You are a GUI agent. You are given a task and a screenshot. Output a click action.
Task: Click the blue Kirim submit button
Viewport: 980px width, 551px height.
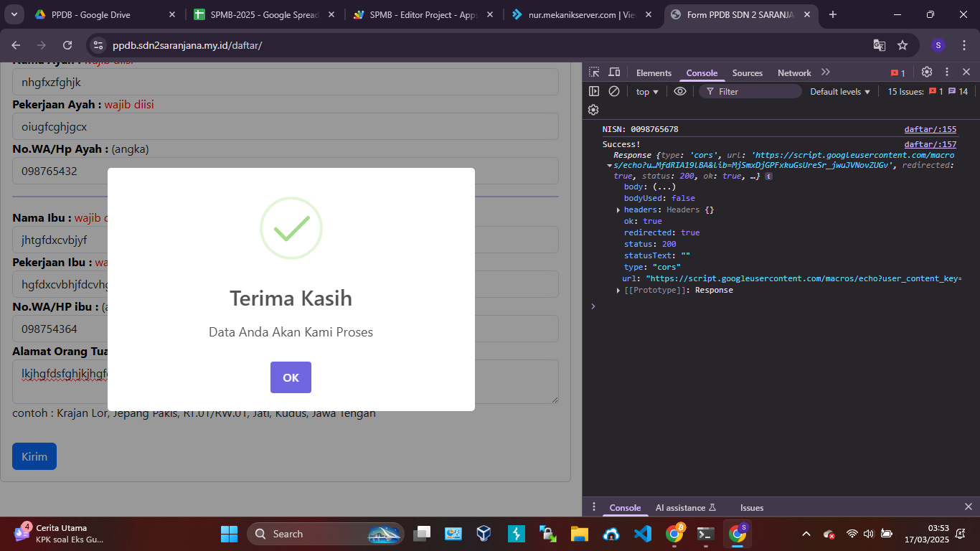pos(34,456)
